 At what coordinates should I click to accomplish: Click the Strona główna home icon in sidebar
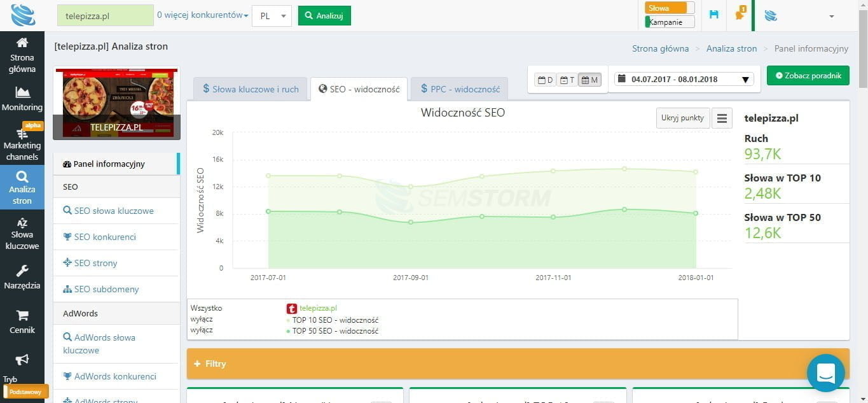[22, 43]
